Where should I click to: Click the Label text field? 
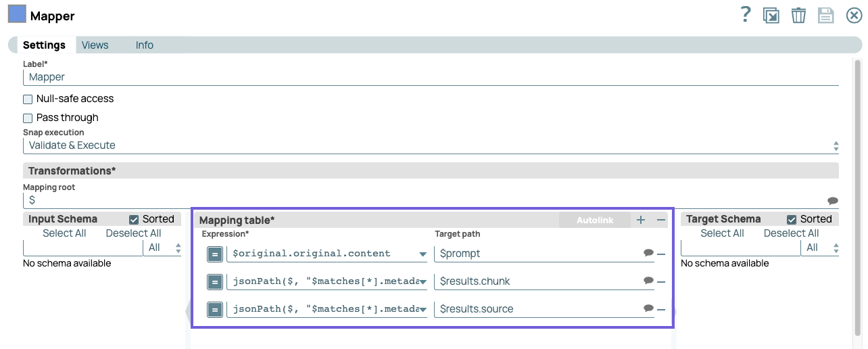click(x=431, y=77)
